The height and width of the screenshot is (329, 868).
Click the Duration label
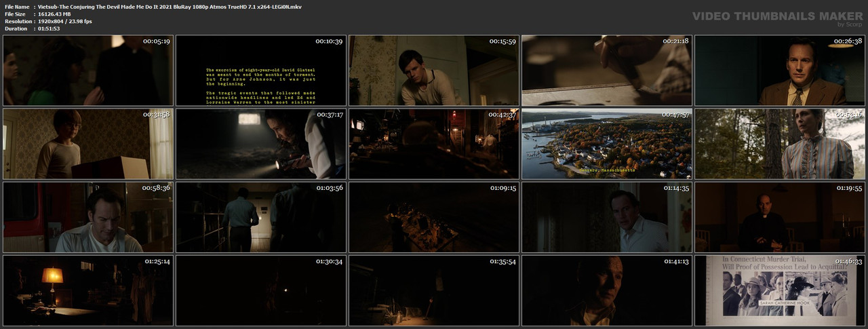[x=16, y=28]
